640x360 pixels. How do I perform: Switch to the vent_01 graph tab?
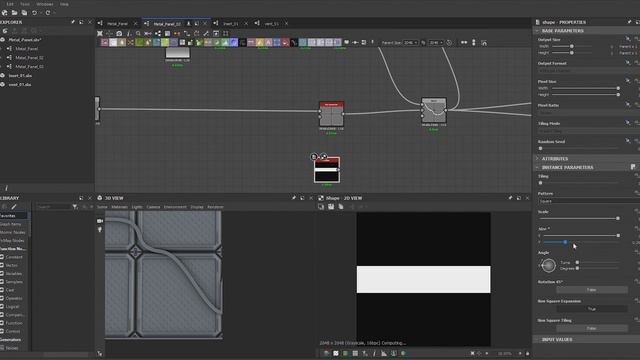click(271, 24)
